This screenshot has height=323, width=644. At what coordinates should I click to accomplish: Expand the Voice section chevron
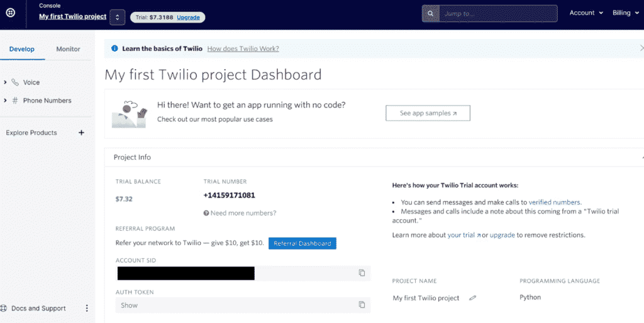coord(5,82)
